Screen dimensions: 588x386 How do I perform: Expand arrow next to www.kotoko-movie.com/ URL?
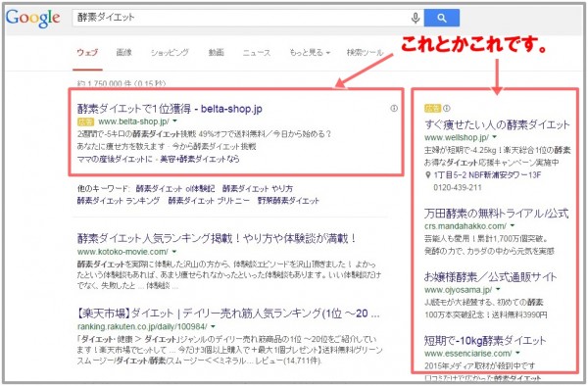[x=174, y=252]
